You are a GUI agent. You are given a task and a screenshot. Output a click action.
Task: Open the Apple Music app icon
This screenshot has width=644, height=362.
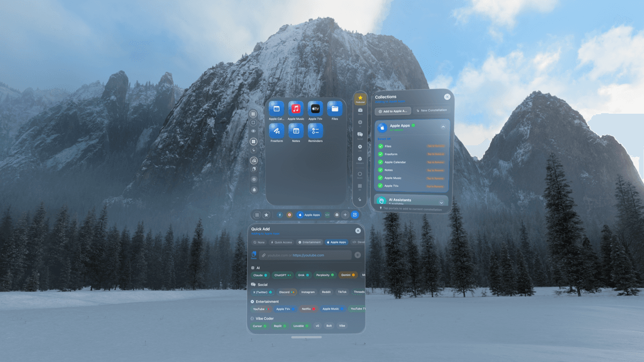point(296,109)
